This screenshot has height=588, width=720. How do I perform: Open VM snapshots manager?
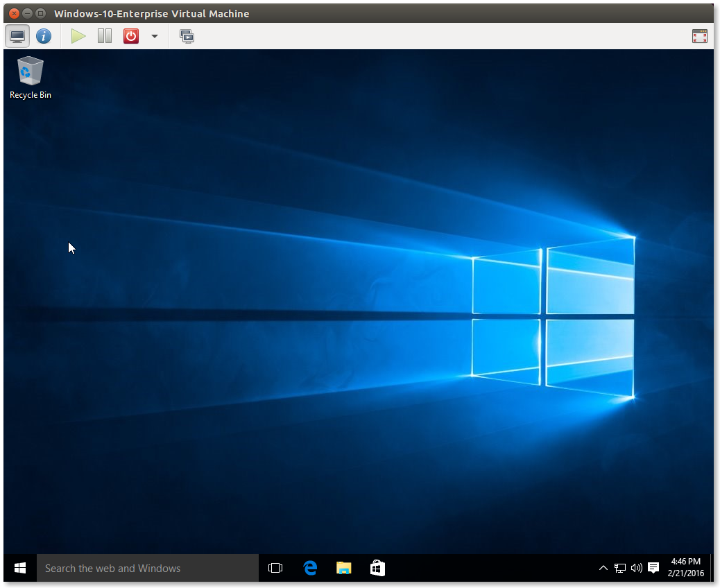pyautogui.click(x=187, y=36)
